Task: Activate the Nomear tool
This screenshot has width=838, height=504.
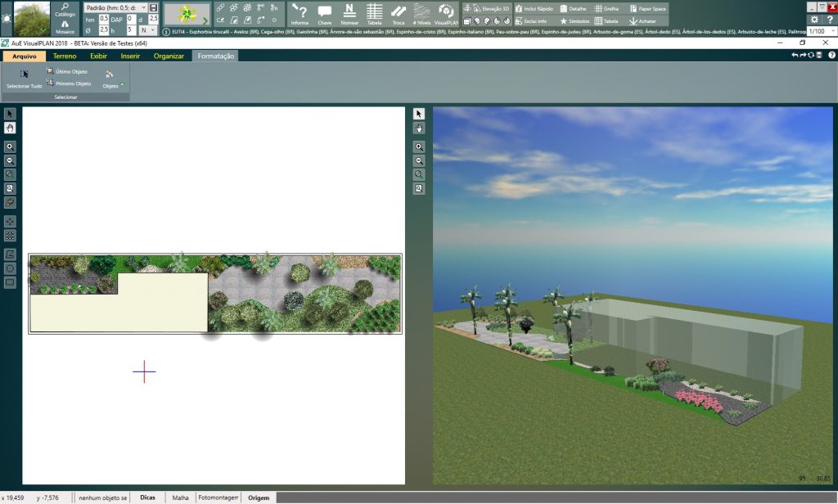Action: tap(349, 12)
